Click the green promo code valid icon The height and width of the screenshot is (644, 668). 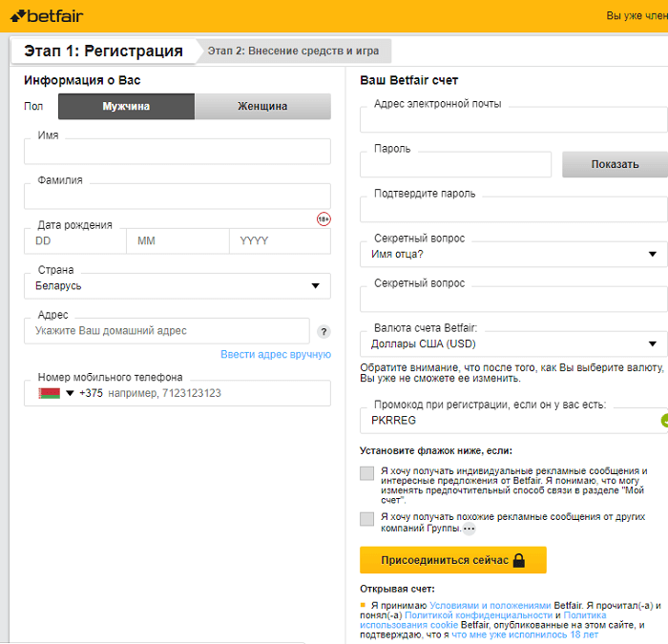[664, 420]
